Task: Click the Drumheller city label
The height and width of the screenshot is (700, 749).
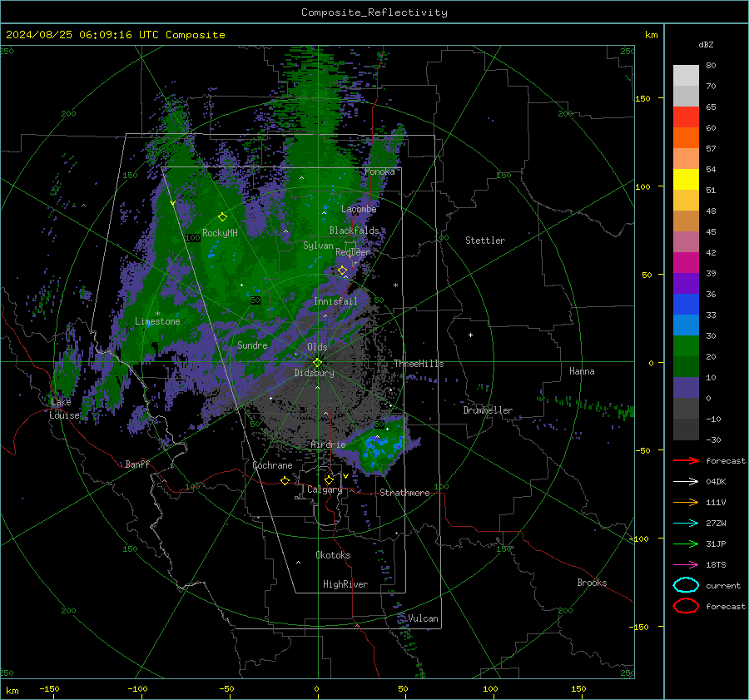Action: (488, 410)
